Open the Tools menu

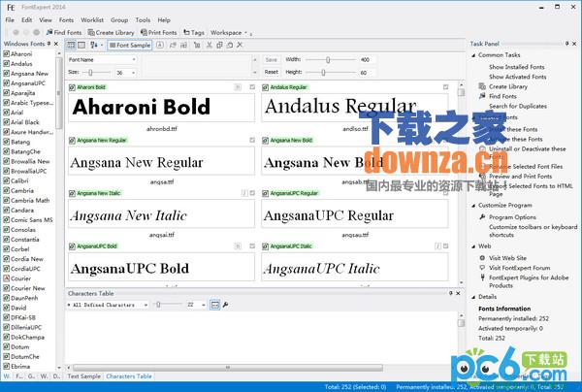coord(143,20)
